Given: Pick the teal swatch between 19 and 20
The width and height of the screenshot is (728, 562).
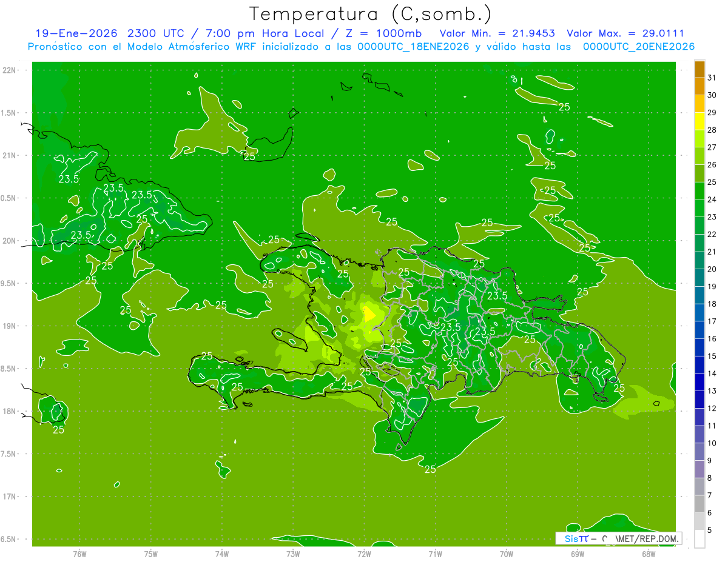Looking at the screenshot, I should (x=699, y=278).
